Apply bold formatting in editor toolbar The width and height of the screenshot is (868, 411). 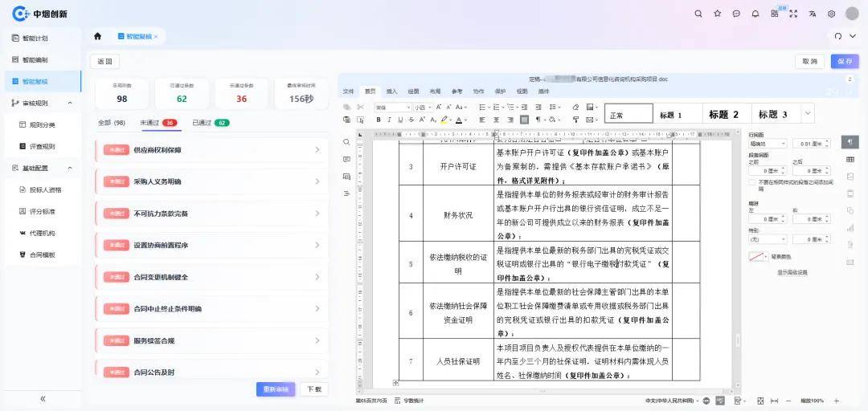click(379, 120)
